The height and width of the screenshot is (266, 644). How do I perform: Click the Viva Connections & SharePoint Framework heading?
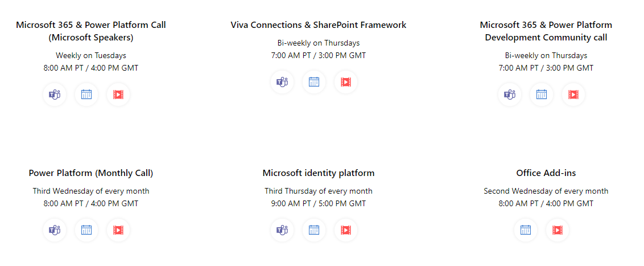(x=319, y=24)
